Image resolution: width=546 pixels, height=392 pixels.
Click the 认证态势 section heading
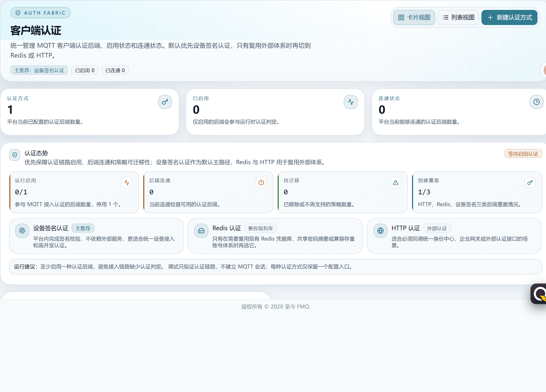point(36,153)
